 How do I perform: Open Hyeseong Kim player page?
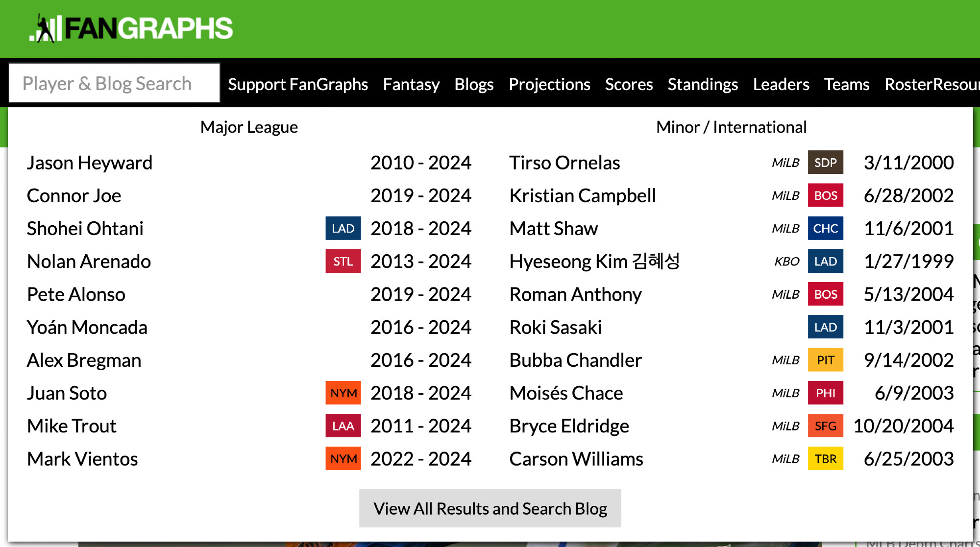tap(594, 261)
